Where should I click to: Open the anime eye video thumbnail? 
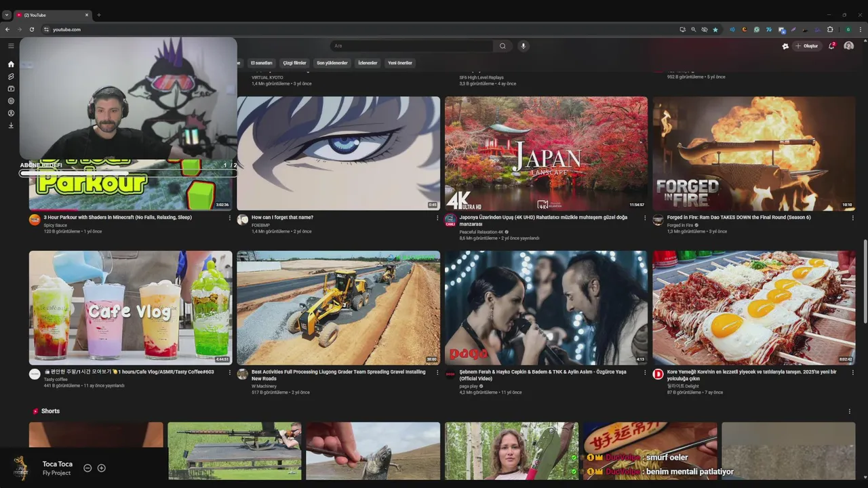pyautogui.click(x=338, y=153)
